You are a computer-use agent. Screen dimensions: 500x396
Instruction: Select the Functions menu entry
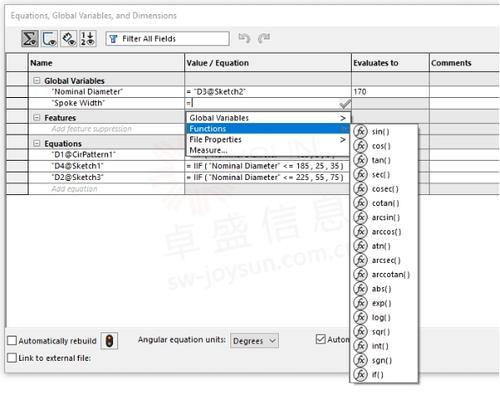pyautogui.click(x=267, y=129)
